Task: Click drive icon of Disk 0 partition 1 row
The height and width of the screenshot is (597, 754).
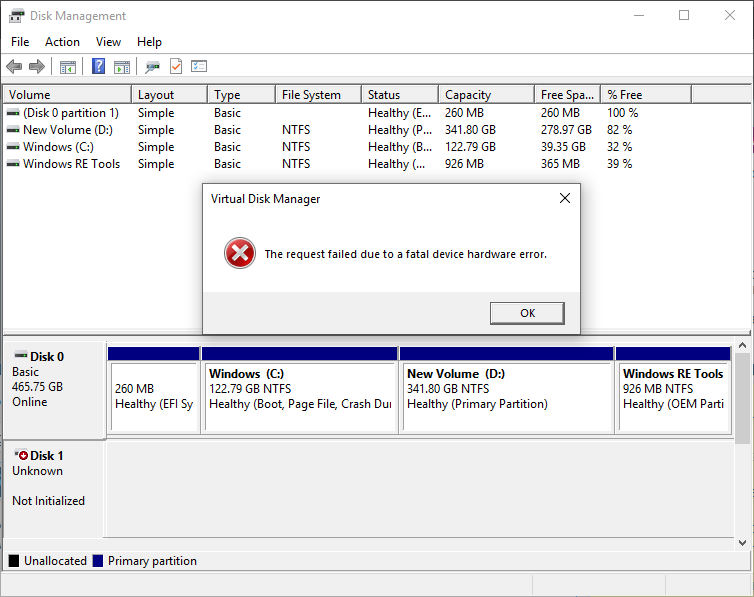Action: (13, 113)
